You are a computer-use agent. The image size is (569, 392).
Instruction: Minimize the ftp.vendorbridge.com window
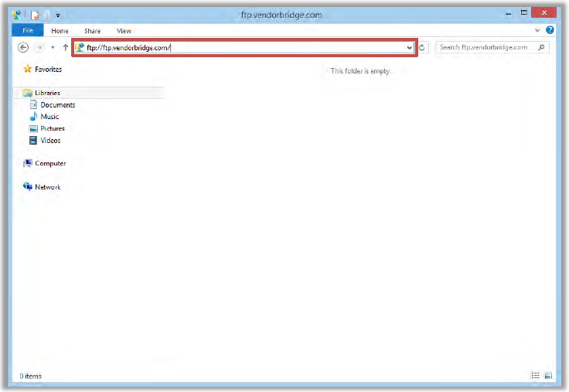(x=509, y=14)
